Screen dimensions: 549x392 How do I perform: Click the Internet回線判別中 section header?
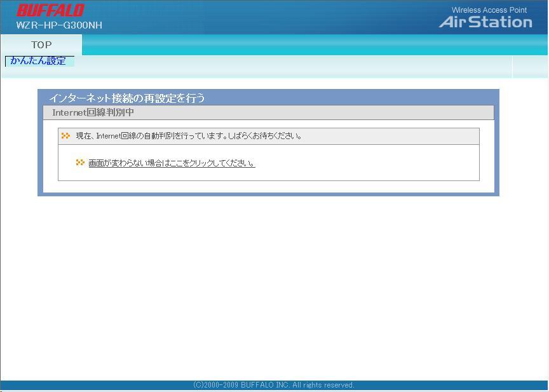click(93, 112)
